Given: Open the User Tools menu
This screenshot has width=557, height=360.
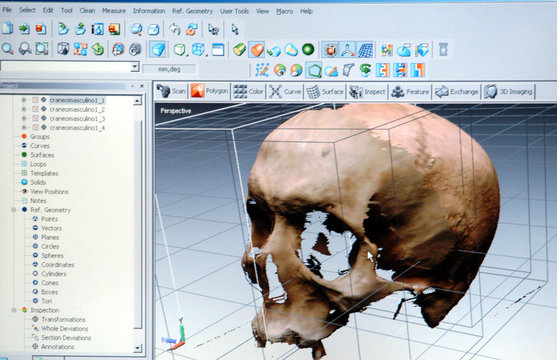Looking at the screenshot, I should [x=234, y=11].
